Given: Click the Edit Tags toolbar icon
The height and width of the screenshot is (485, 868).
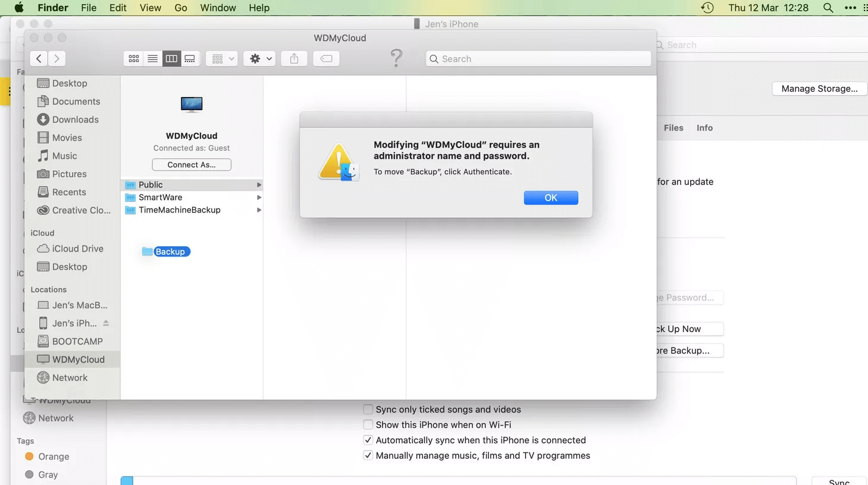Looking at the screenshot, I should click(x=326, y=58).
